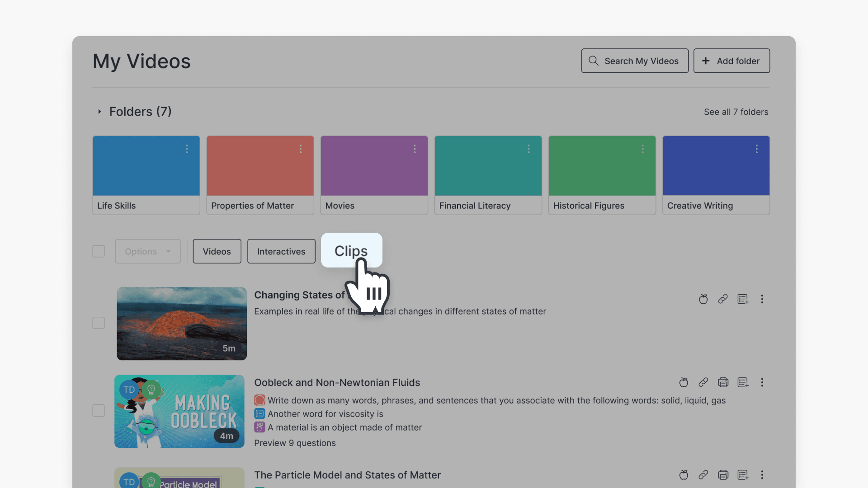Image resolution: width=868 pixels, height=488 pixels.
Task: Copy the share link for Oobleck and Non-Newtonian Fluids
Action: coord(703,382)
